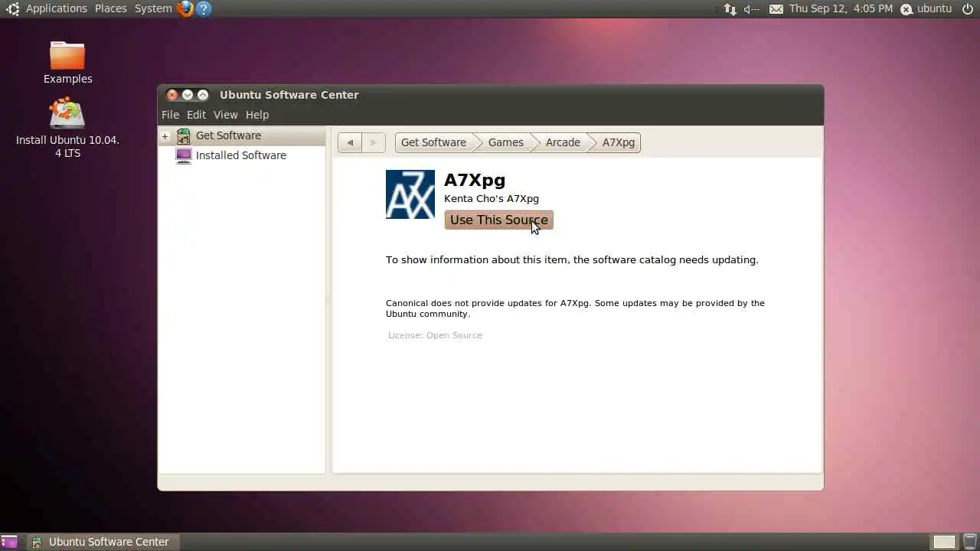Open the View menu
The height and width of the screenshot is (551, 980).
(225, 115)
